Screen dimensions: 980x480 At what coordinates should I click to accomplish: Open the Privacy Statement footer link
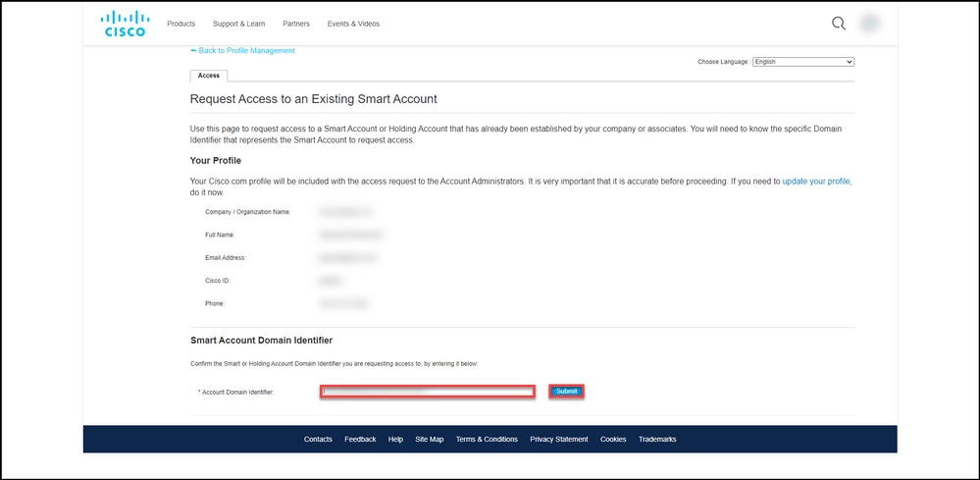tap(559, 440)
